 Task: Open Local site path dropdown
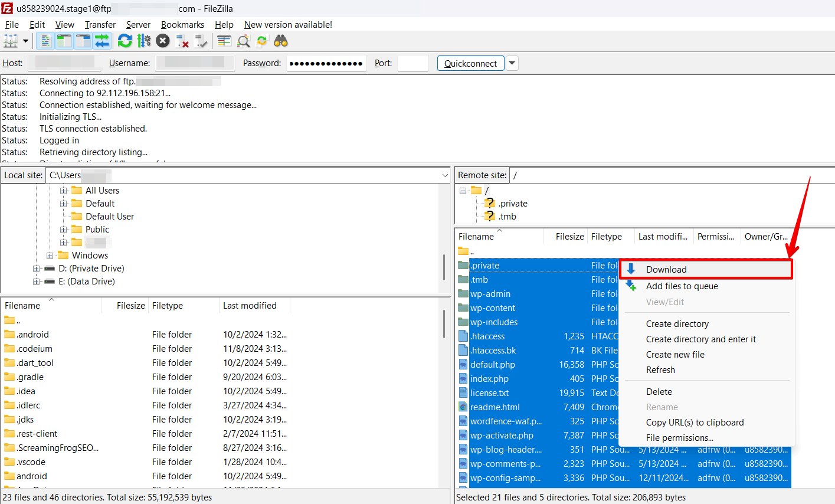tap(445, 175)
